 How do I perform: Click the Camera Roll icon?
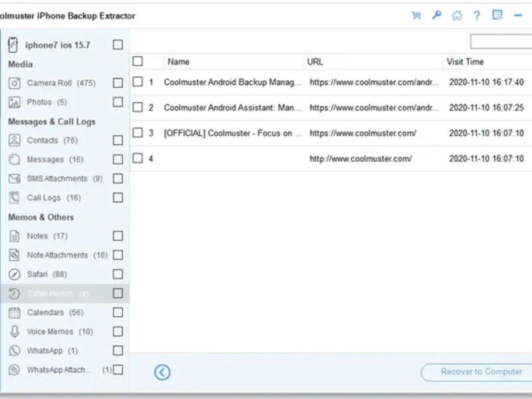click(x=15, y=83)
